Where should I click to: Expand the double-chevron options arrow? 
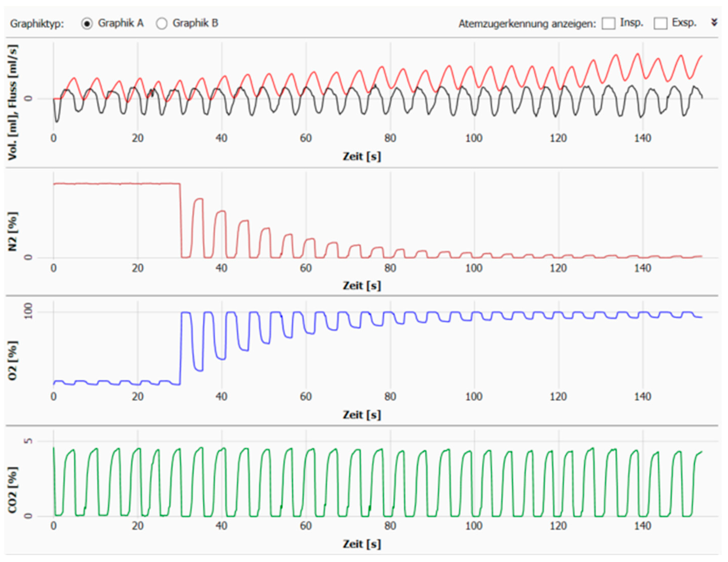click(x=714, y=23)
